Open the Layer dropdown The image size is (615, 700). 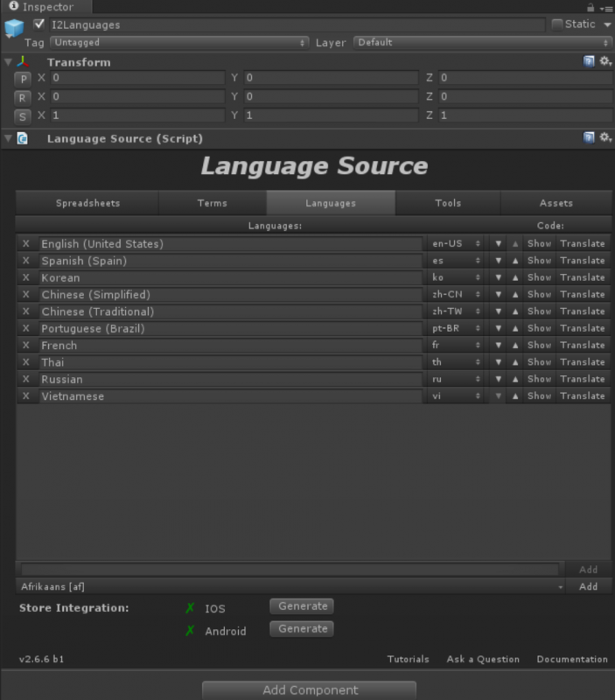pyautogui.click(x=482, y=42)
